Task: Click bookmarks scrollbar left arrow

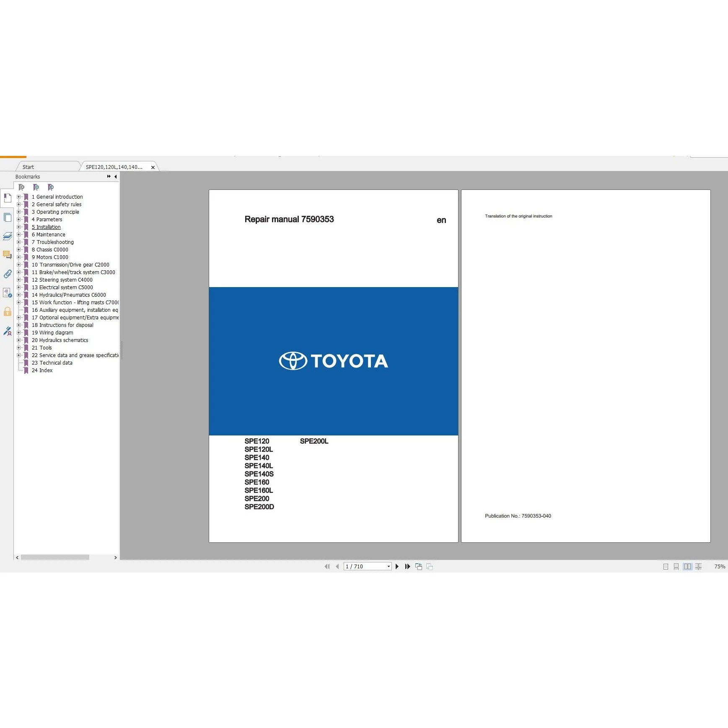Action: (x=17, y=557)
